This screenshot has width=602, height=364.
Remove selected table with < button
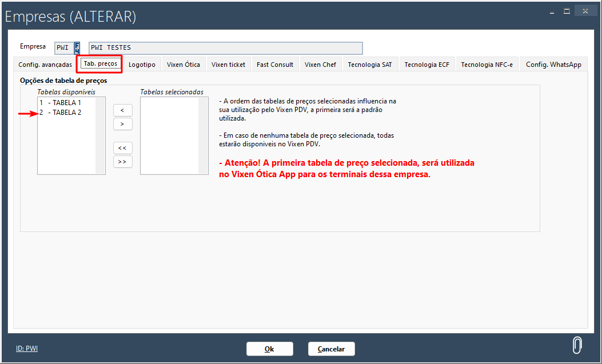pos(123,110)
